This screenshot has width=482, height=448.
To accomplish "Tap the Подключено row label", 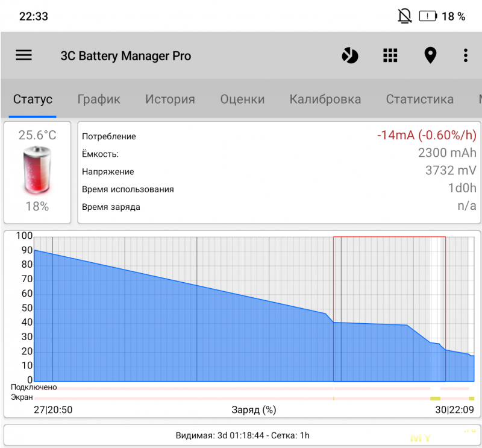I will 34,387.
